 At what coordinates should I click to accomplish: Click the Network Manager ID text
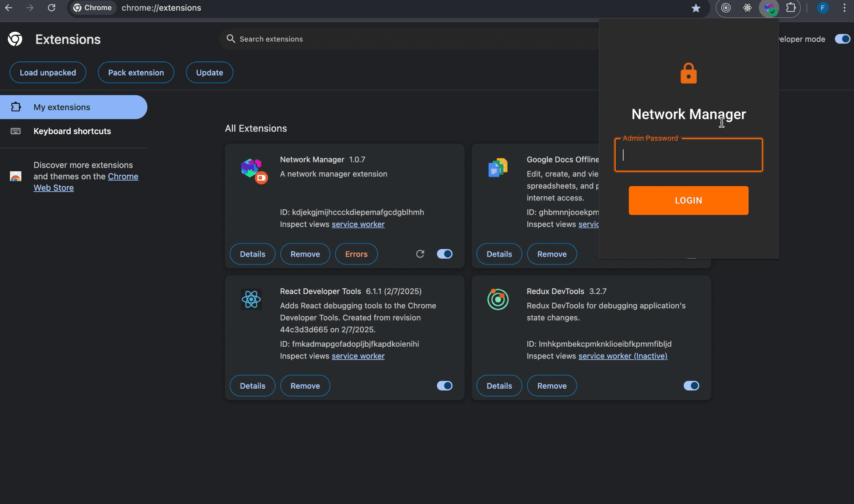click(x=352, y=212)
